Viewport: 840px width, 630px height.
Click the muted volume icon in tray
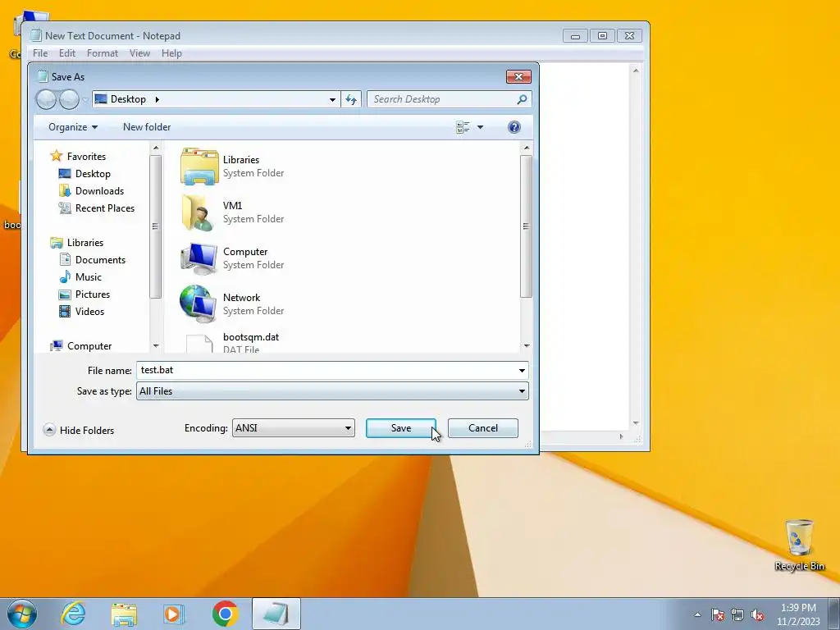pos(757,614)
